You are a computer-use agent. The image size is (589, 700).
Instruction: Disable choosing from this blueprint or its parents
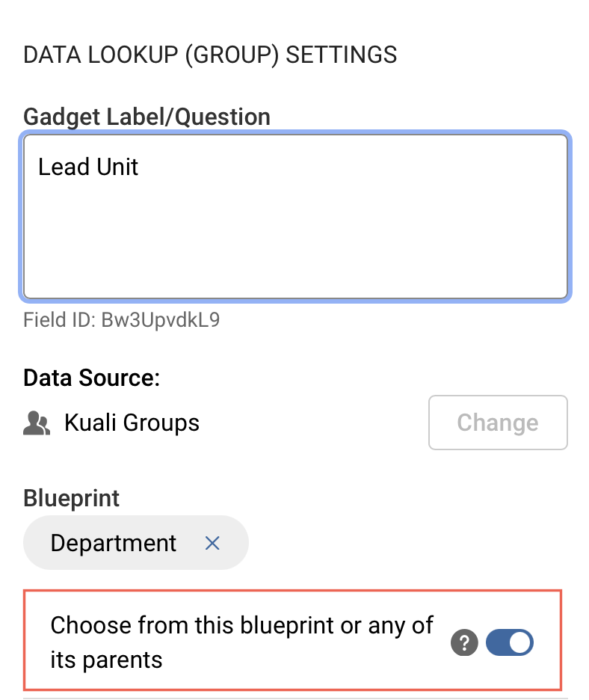click(x=510, y=642)
